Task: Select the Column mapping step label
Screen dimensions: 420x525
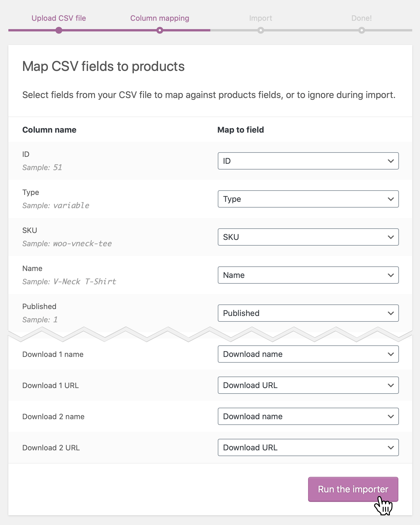Action: click(160, 18)
